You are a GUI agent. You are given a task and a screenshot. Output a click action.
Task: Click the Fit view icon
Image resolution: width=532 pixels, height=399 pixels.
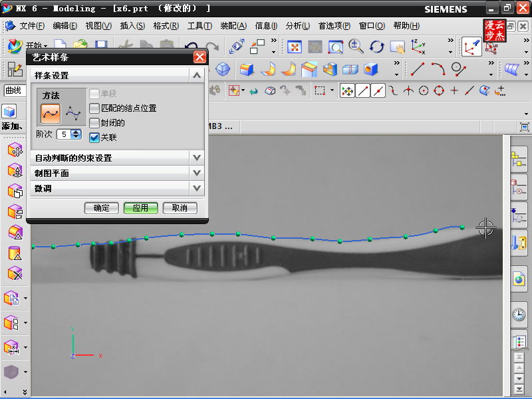tap(295, 47)
